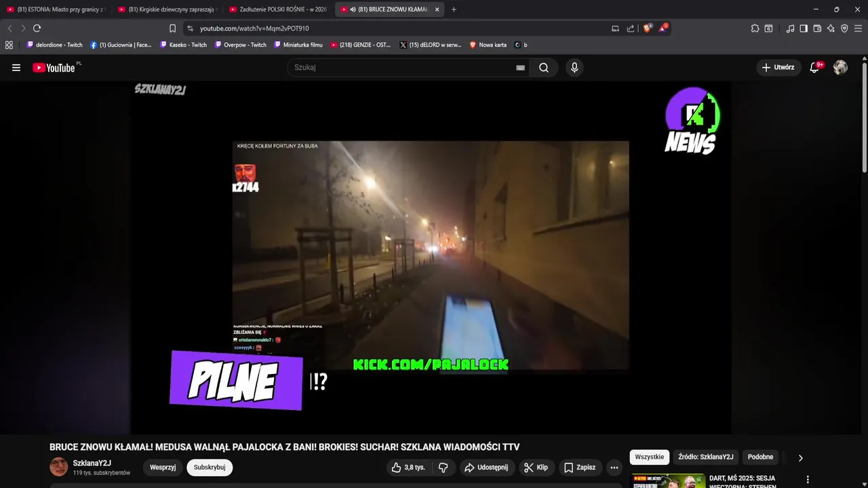Open Brave Shields lion icon
The height and width of the screenshot is (488, 868).
coord(647,28)
